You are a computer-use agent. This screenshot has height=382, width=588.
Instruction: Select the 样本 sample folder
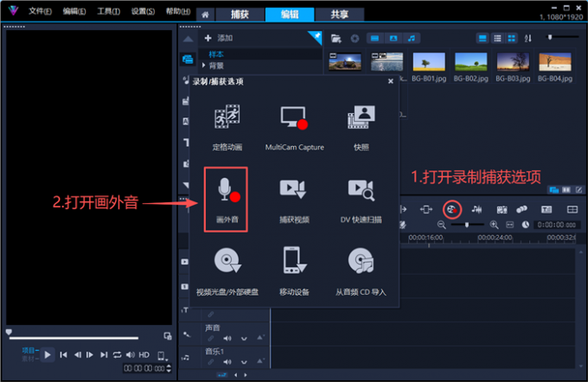pyautogui.click(x=216, y=54)
